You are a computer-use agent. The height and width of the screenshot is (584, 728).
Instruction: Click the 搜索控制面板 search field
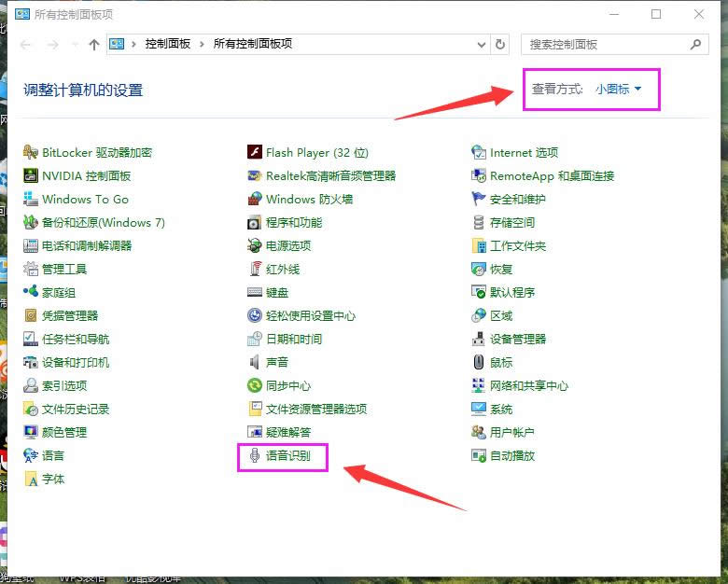click(607, 44)
